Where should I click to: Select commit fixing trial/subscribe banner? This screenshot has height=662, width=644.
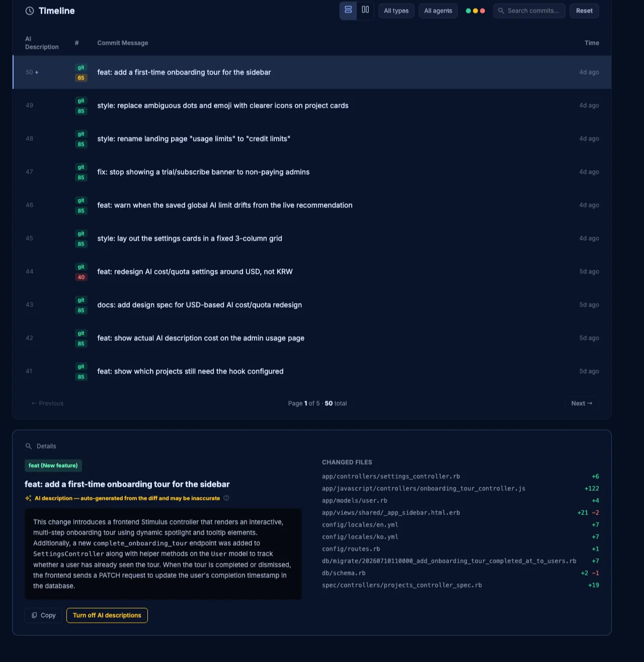point(312,172)
